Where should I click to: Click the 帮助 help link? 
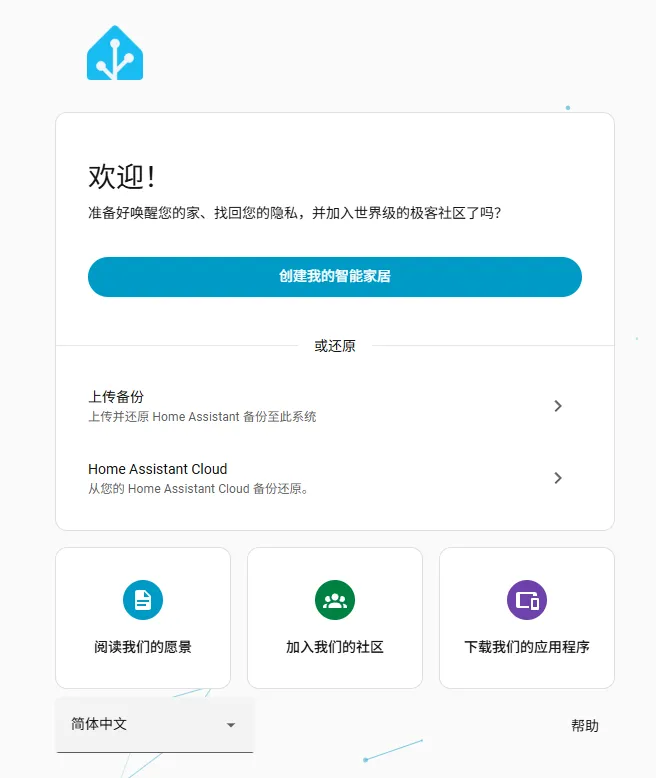(585, 726)
